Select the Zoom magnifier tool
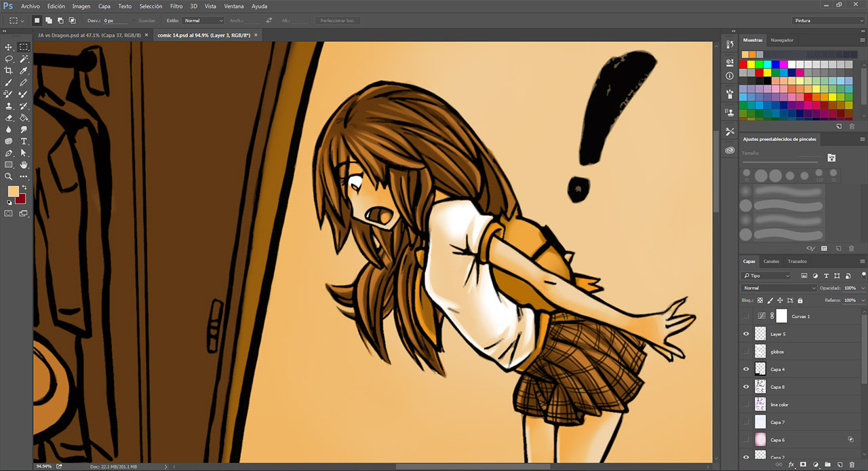 9,176
